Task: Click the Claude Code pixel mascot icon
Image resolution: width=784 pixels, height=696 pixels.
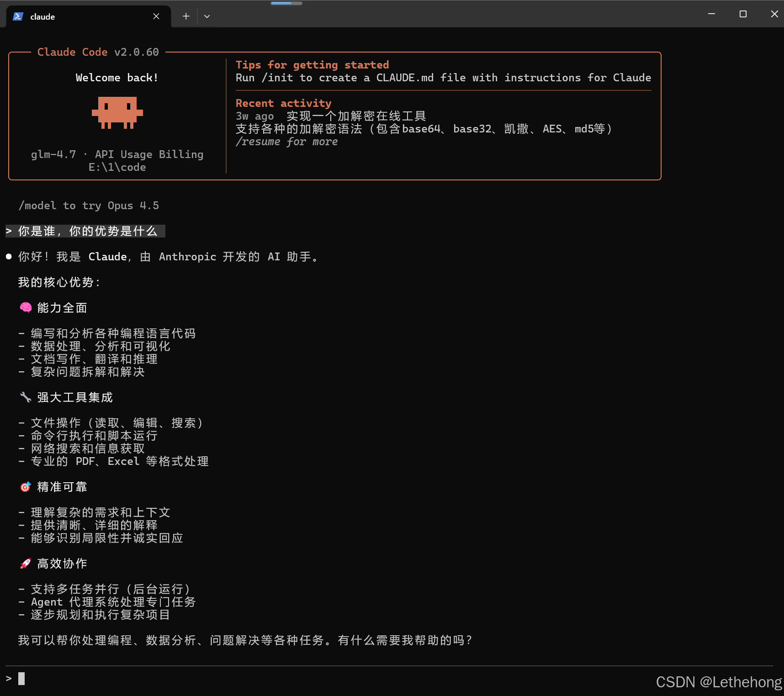Action: (117, 112)
